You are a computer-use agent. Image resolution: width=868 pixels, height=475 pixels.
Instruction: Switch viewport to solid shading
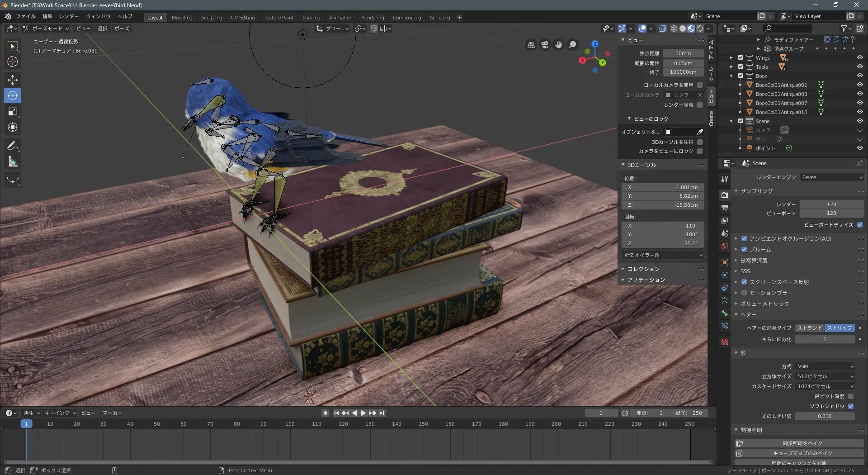pos(683,28)
